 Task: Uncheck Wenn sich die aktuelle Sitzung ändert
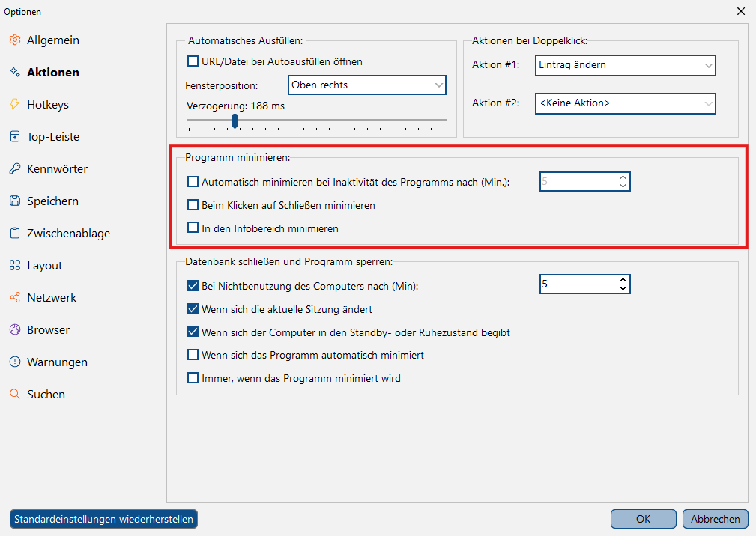(193, 308)
